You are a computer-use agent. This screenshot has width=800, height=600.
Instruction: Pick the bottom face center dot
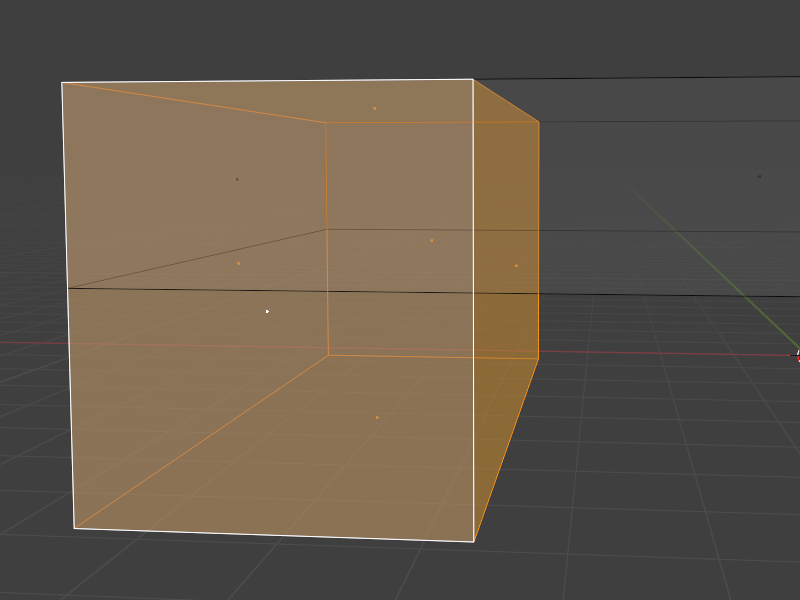(376, 418)
